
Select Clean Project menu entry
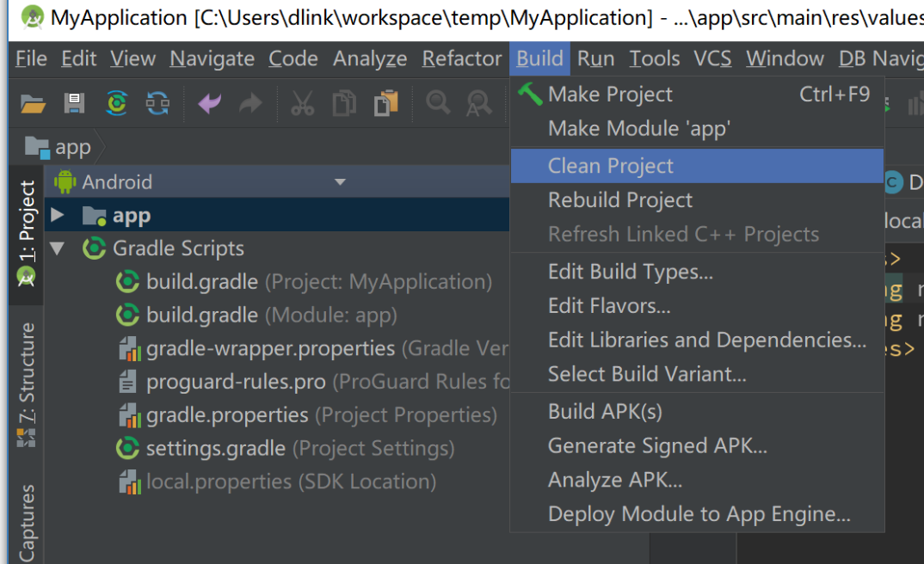click(x=697, y=166)
